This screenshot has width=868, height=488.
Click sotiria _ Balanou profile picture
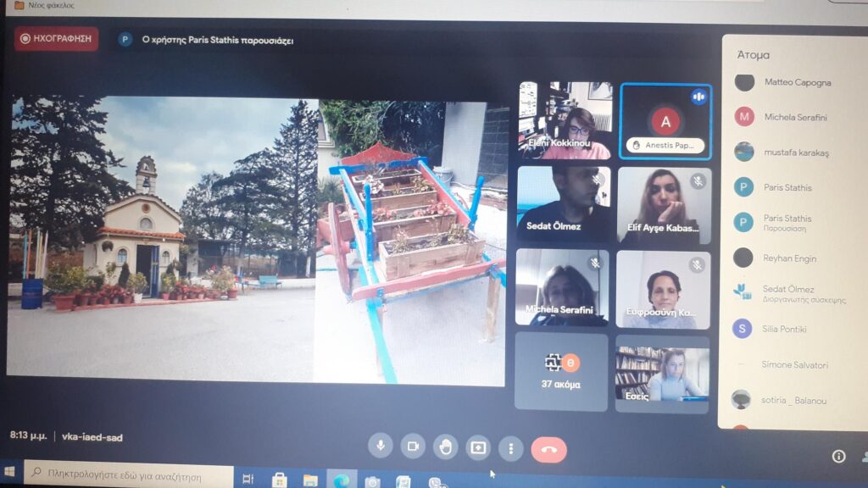coord(741,399)
